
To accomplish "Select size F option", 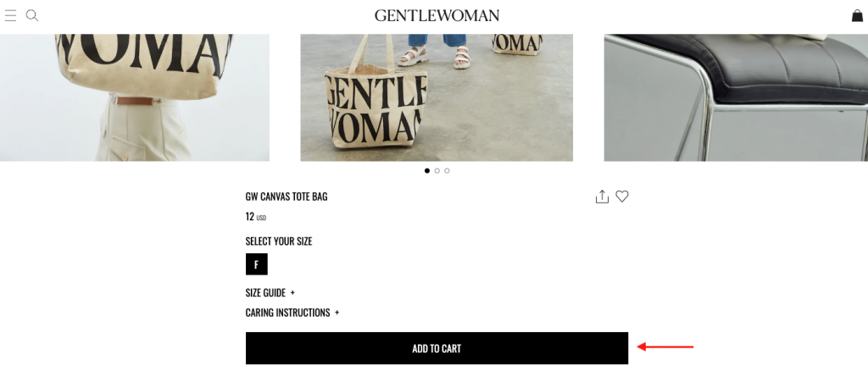I will tap(256, 264).
